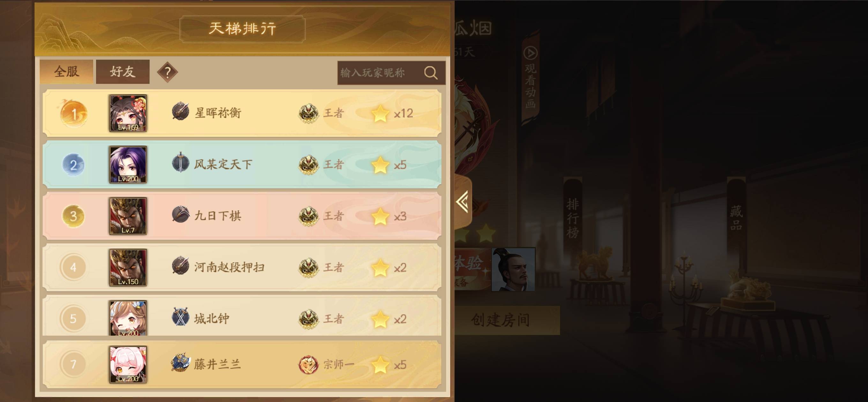868x402 pixels.
Task: Select the 藤井兰兰 player row
Action: point(242,365)
